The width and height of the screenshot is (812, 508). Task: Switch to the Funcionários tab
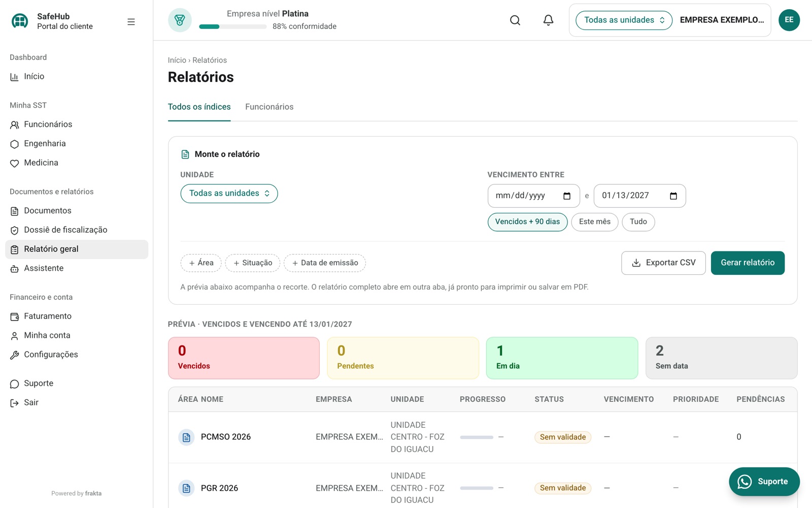point(269,107)
